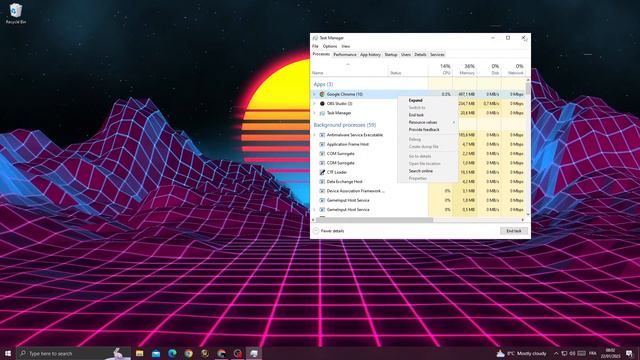Viewport: 640px width, 360px height.
Task: Switch to the Details tab
Action: tap(420, 55)
